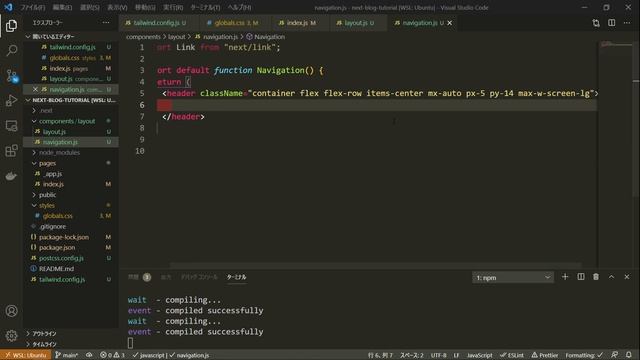Open errors and warnings count in status bar
The height and width of the screenshot is (360, 640).
point(113,355)
